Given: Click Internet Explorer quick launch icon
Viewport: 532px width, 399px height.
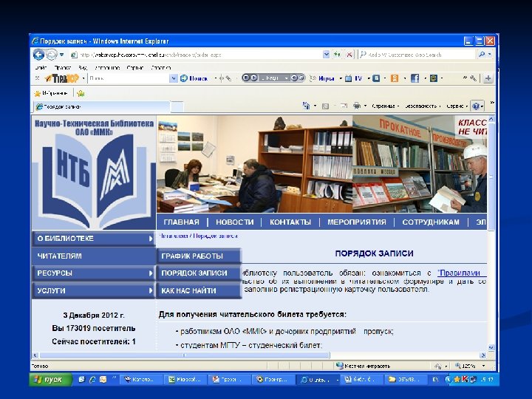Looking at the screenshot, I should click(92, 380).
